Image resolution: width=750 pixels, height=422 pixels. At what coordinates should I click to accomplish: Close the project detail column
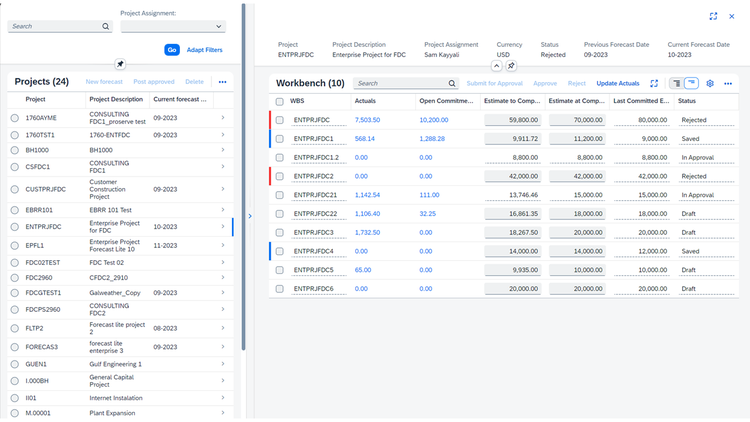(731, 16)
